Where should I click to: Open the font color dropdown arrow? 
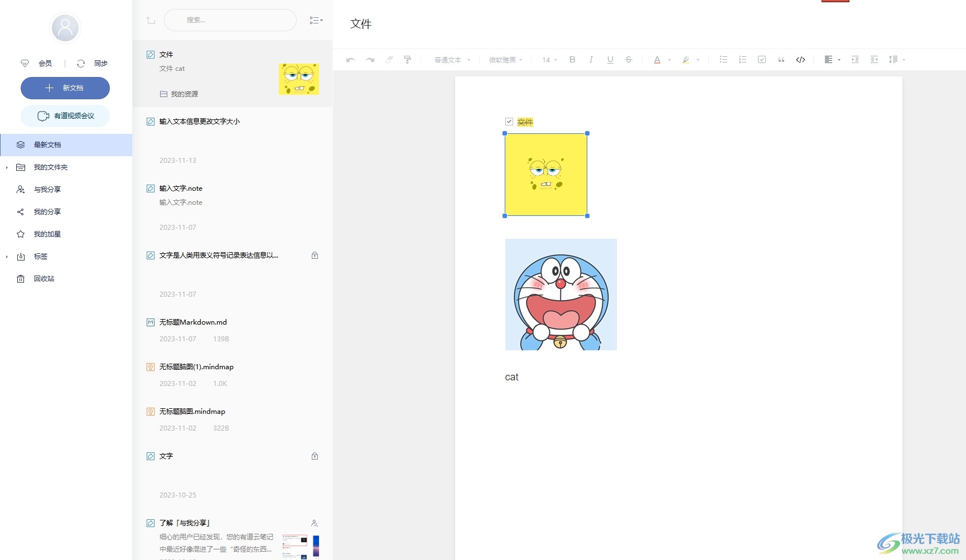(669, 60)
